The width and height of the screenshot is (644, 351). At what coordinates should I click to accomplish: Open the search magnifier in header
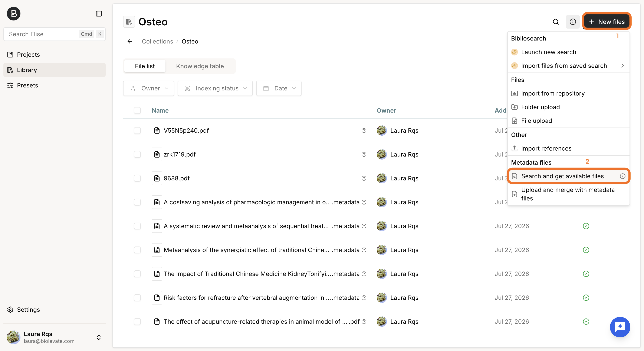click(555, 22)
